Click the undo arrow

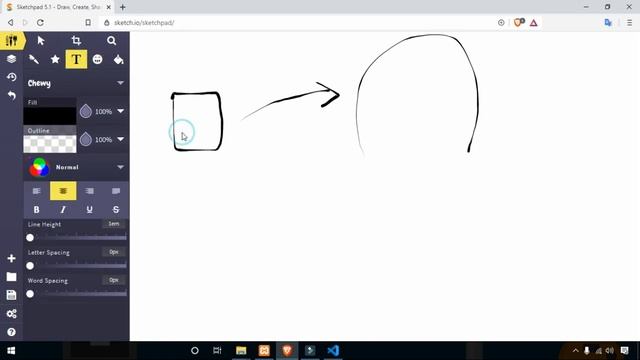pyautogui.click(x=11, y=96)
